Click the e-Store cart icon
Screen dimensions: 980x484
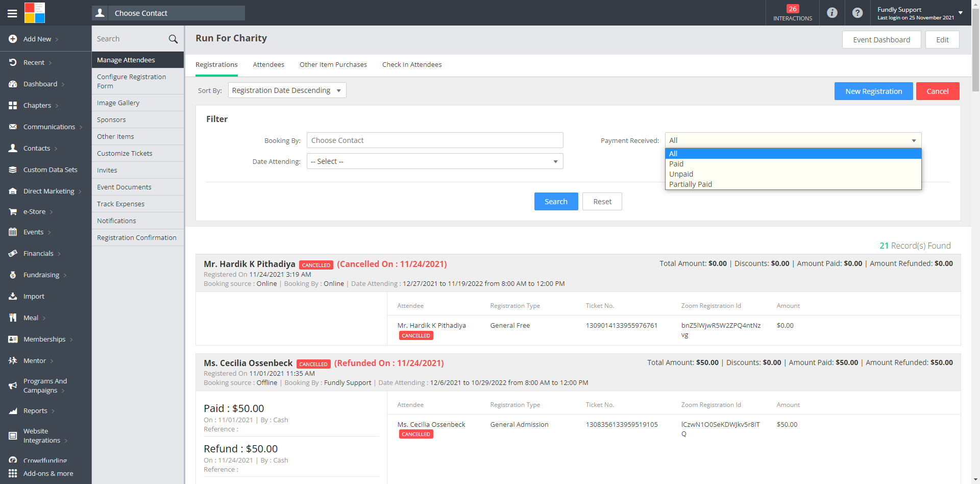tap(13, 211)
